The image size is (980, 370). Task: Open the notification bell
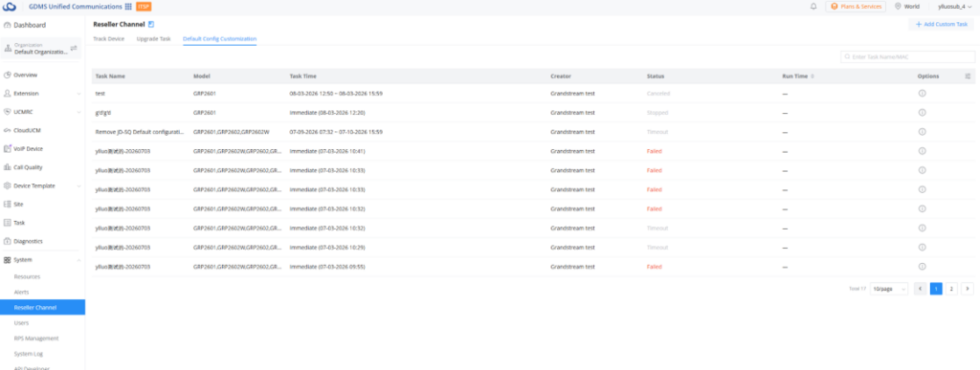click(x=813, y=7)
